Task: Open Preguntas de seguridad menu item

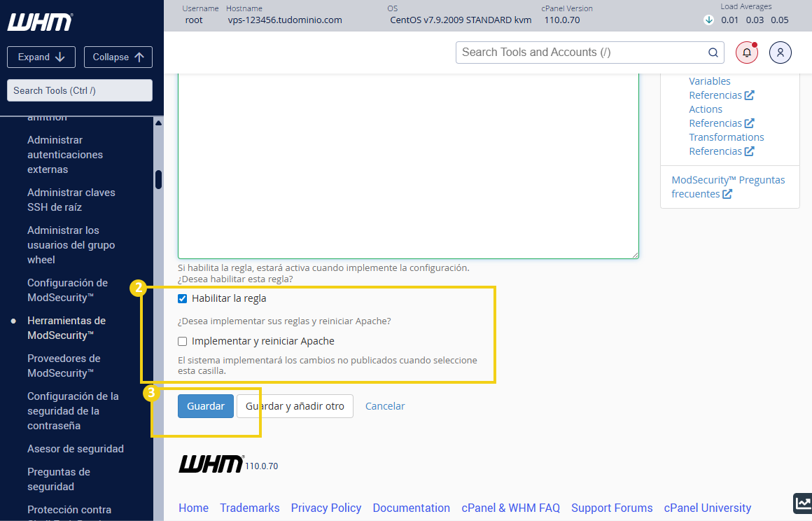Action: click(x=59, y=479)
